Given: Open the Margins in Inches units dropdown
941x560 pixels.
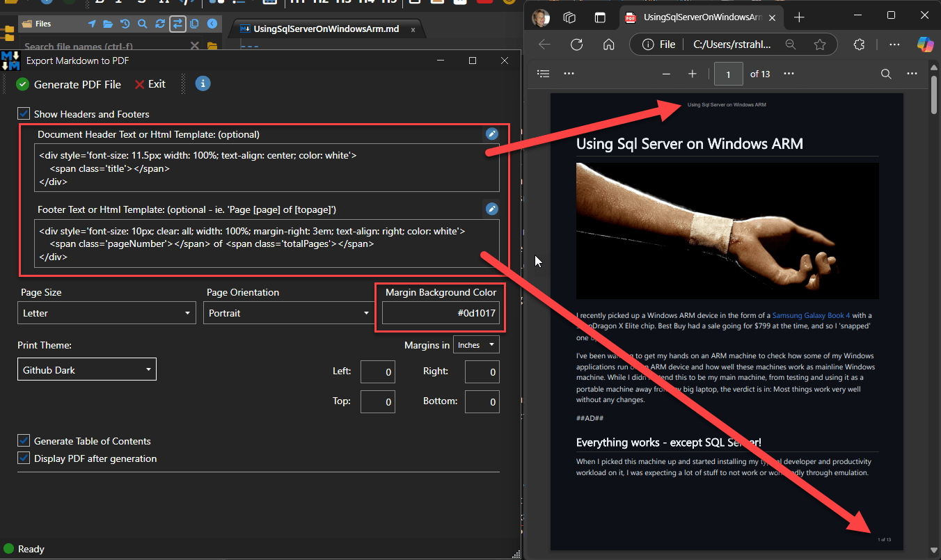Looking at the screenshot, I should (x=476, y=345).
